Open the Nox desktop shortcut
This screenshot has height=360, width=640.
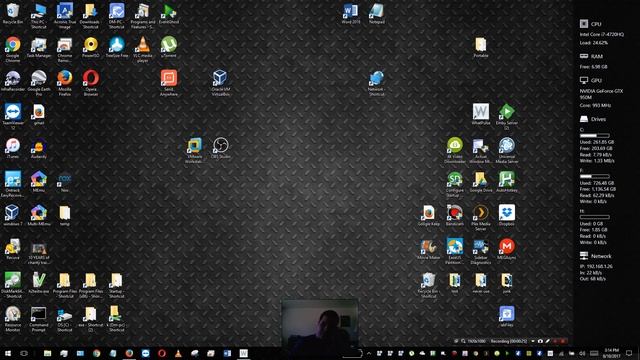[x=65, y=182]
